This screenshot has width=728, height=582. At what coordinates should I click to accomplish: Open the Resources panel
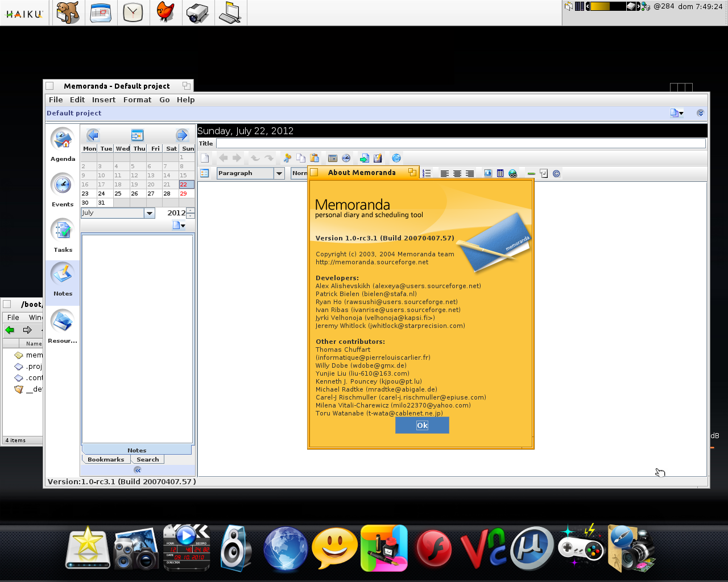(x=63, y=327)
